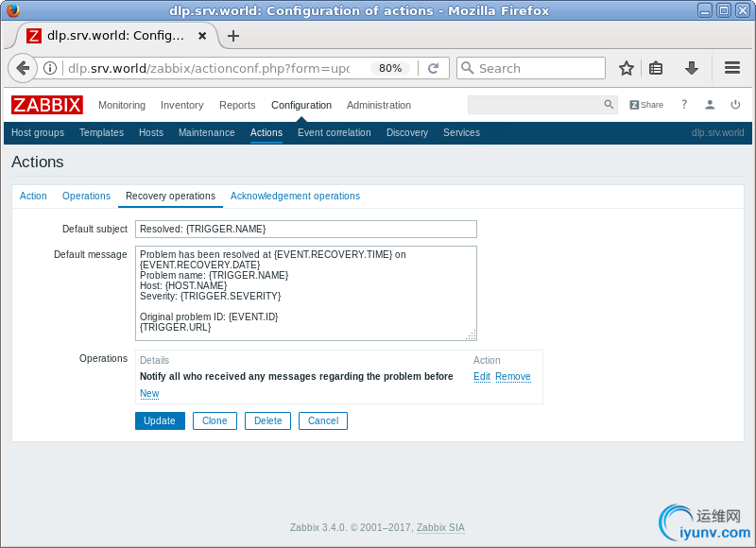The width and height of the screenshot is (756, 548).
Task: Go to Services submenu
Action: click(461, 132)
